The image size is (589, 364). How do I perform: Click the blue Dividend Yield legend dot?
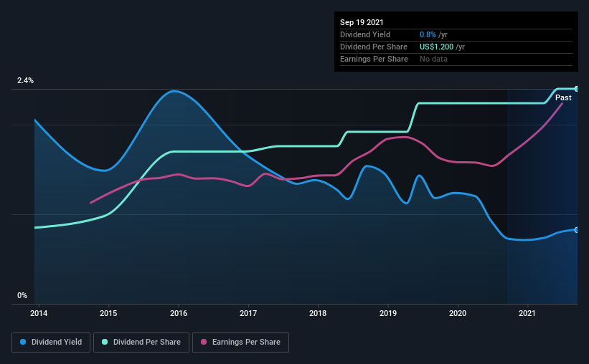tap(23, 342)
